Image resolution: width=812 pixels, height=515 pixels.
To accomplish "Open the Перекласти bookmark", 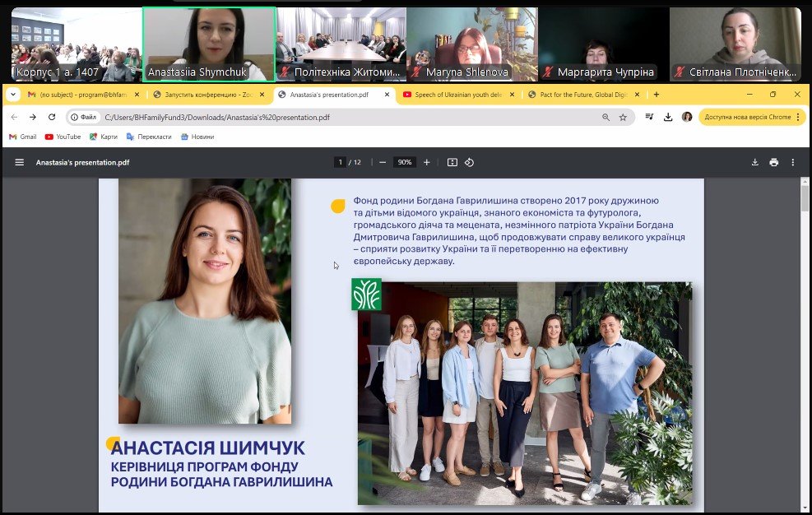I will click(149, 137).
